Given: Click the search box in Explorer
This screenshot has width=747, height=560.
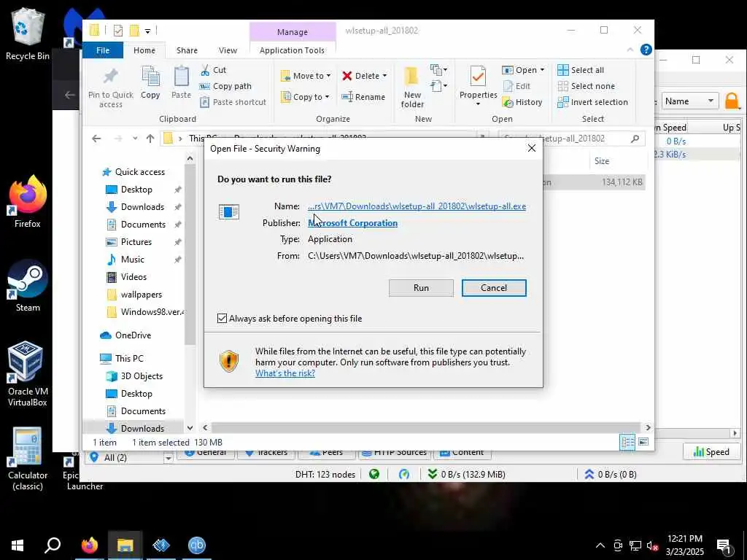Looking at the screenshot, I should pyautogui.click(x=572, y=139).
